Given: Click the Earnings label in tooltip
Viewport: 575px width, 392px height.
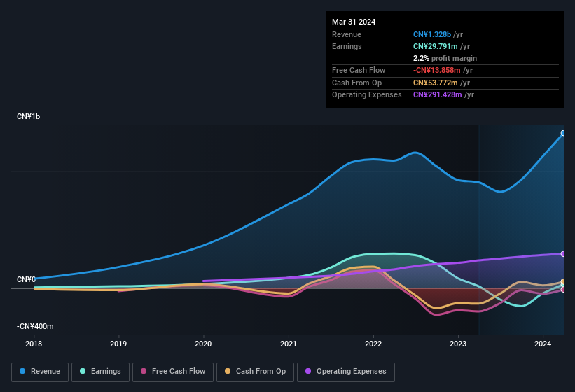Looking at the screenshot, I should [347, 46].
